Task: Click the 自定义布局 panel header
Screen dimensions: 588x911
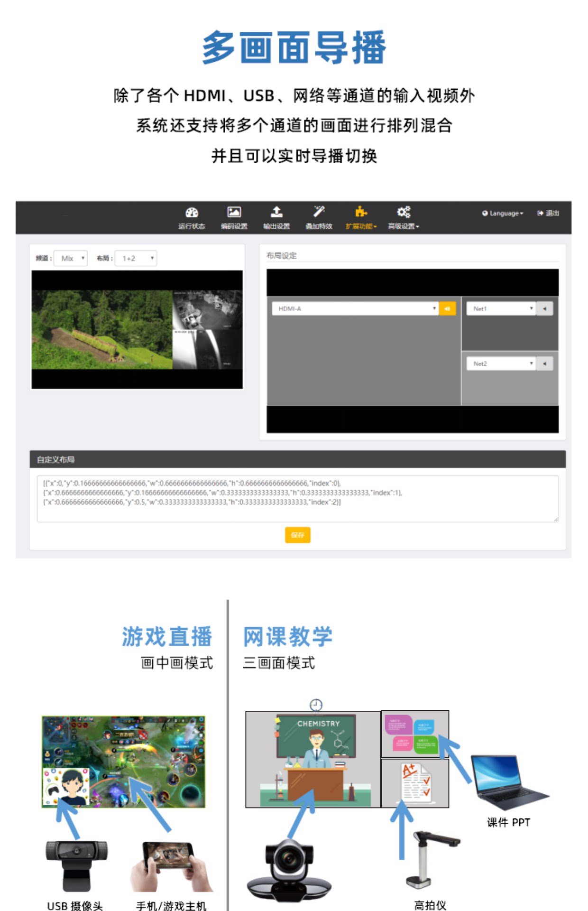Action: pos(297,459)
